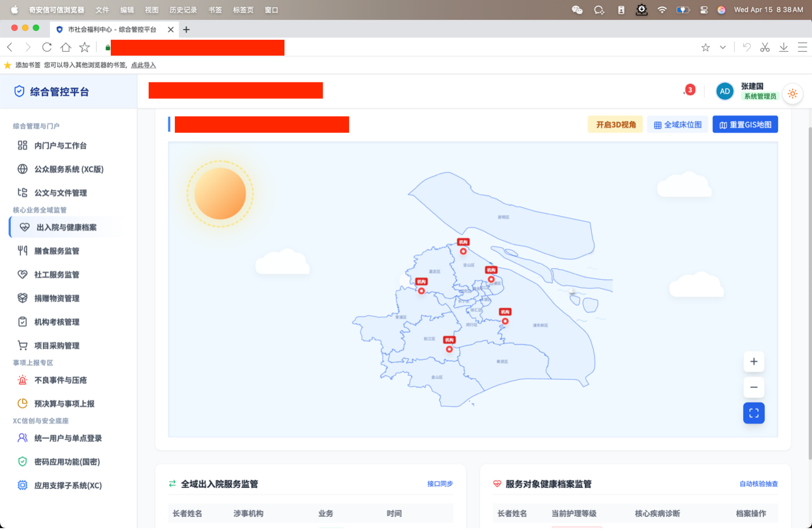Click the 机构 marker in 宝山区
812x531 pixels.
tap(463, 246)
